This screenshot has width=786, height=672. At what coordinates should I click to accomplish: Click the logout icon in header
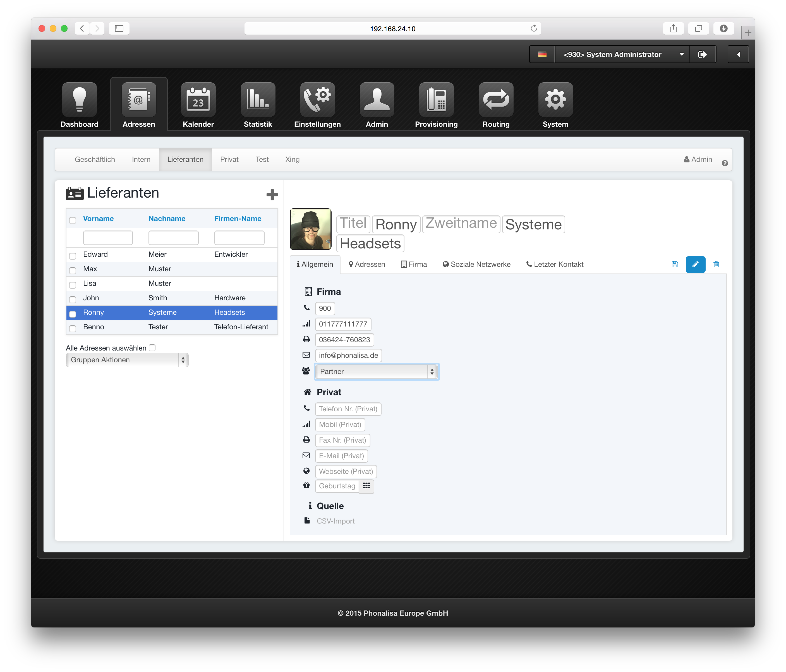coord(703,54)
